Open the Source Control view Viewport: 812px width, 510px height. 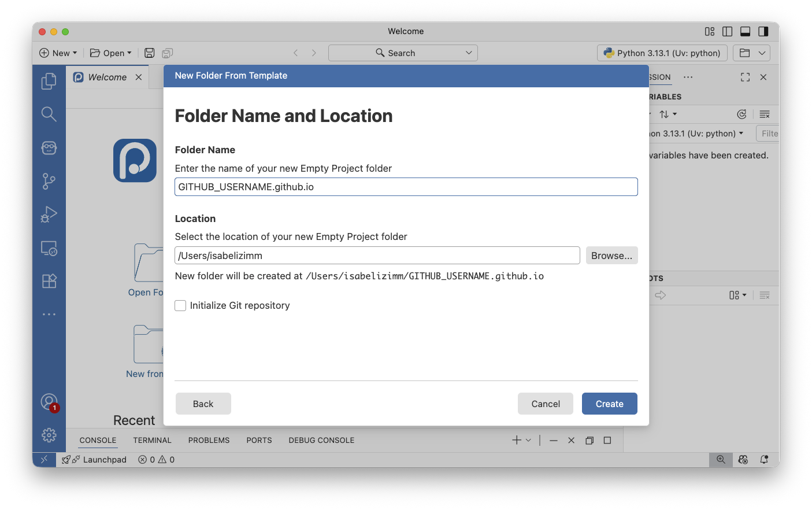(49, 182)
